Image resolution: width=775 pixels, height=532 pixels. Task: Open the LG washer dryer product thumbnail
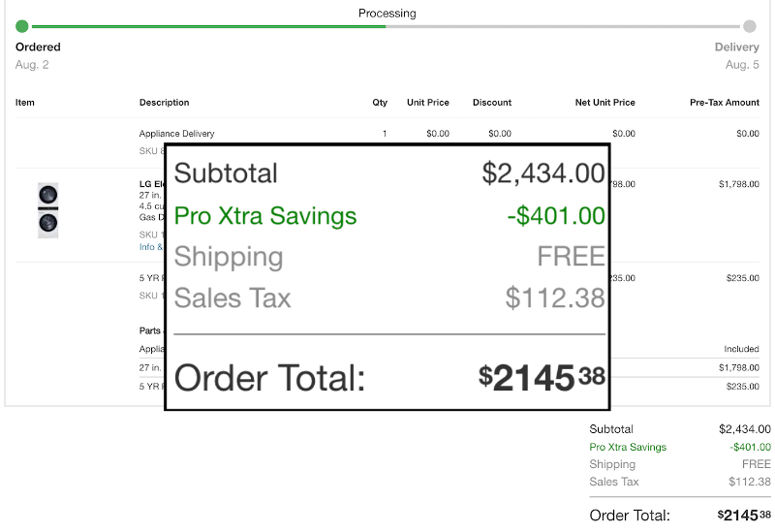[47, 209]
